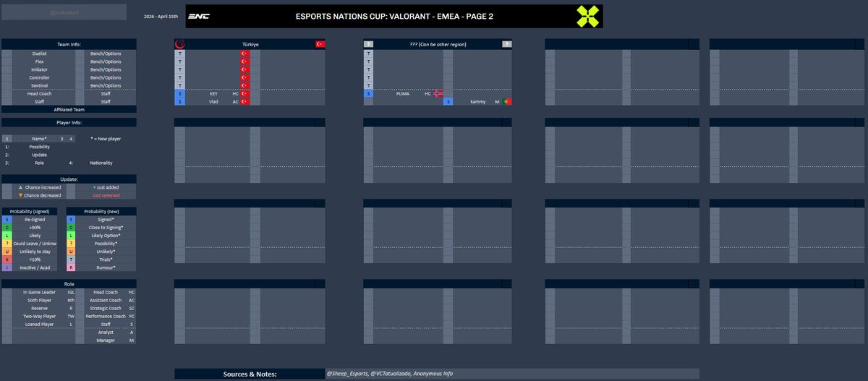The width and height of the screenshot is (868, 381).
Task: Select the "PUMA" name cell
Action: click(x=404, y=94)
